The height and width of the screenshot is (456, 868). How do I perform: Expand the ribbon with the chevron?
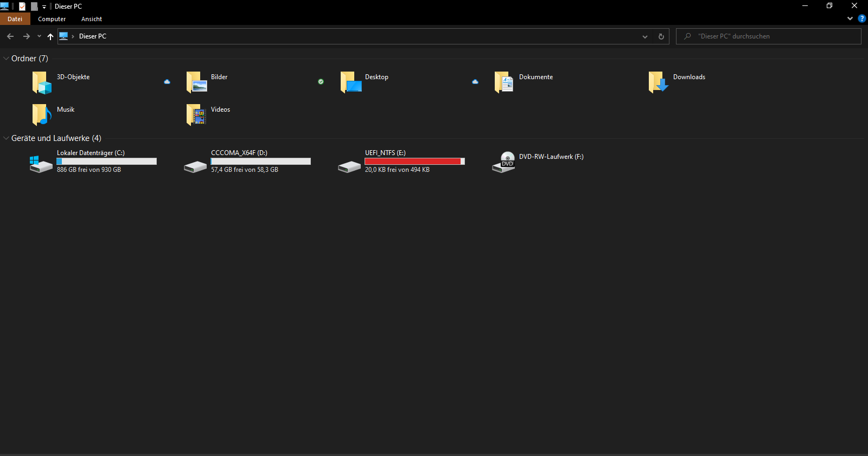coord(850,18)
